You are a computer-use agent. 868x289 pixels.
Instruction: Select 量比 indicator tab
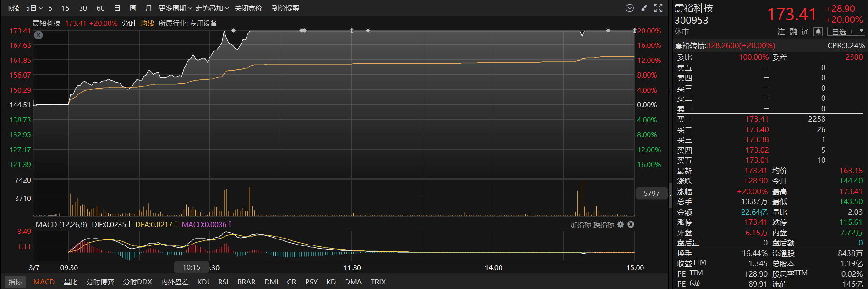pyautogui.click(x=71, y=282)
